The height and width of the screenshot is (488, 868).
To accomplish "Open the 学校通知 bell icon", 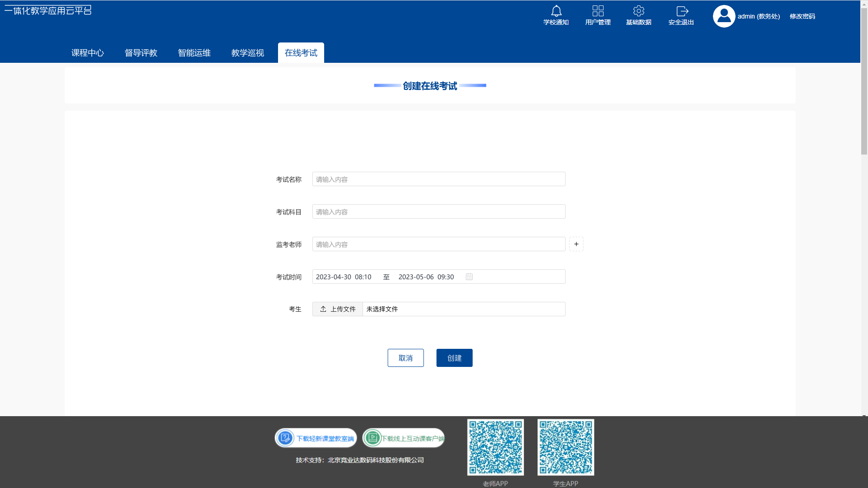I will (556, 11).
